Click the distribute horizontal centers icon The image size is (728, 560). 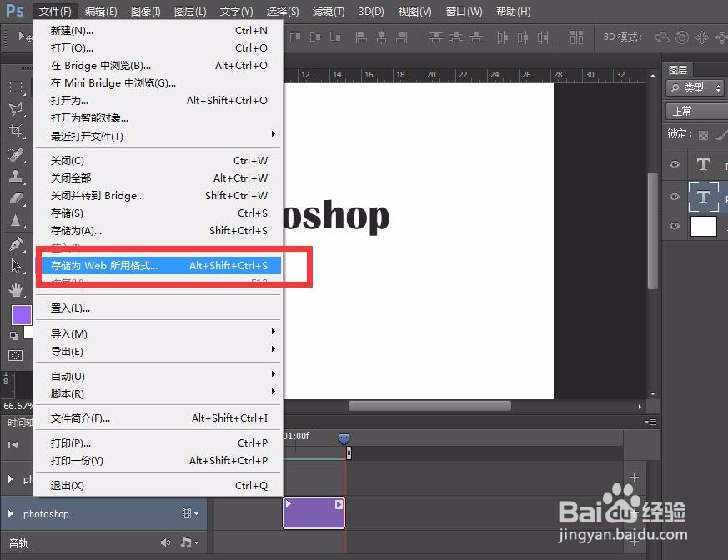pos(522,37)
